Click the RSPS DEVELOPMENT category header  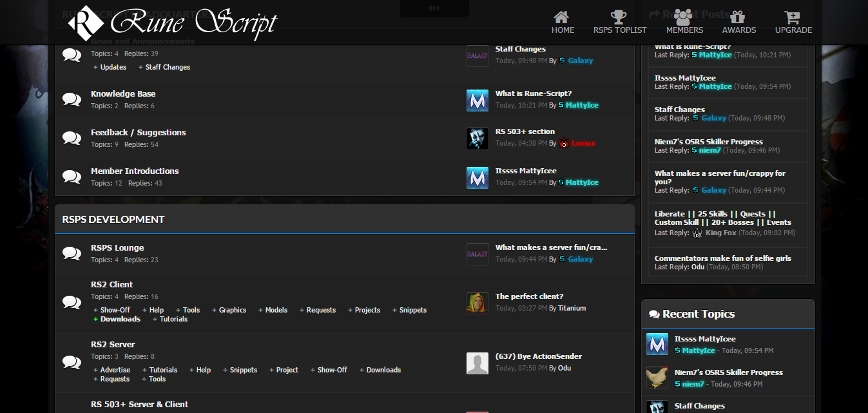click(113, 219)
